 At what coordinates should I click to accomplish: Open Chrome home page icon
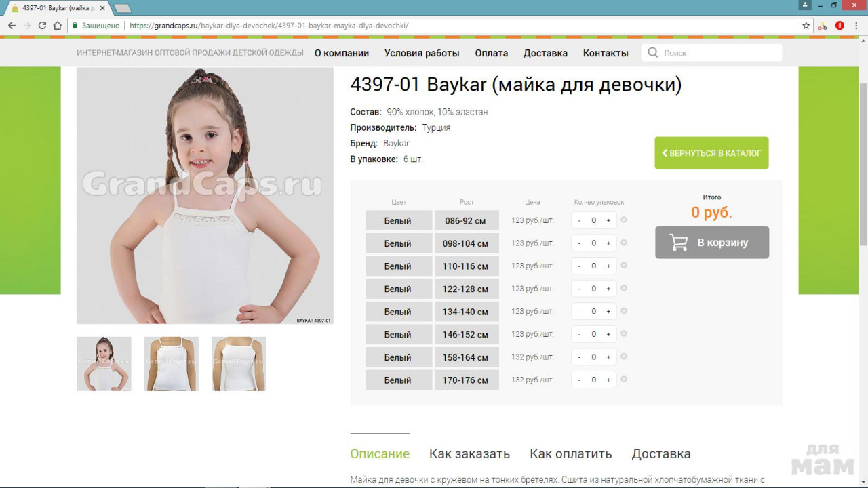click(x=57, y=26)
